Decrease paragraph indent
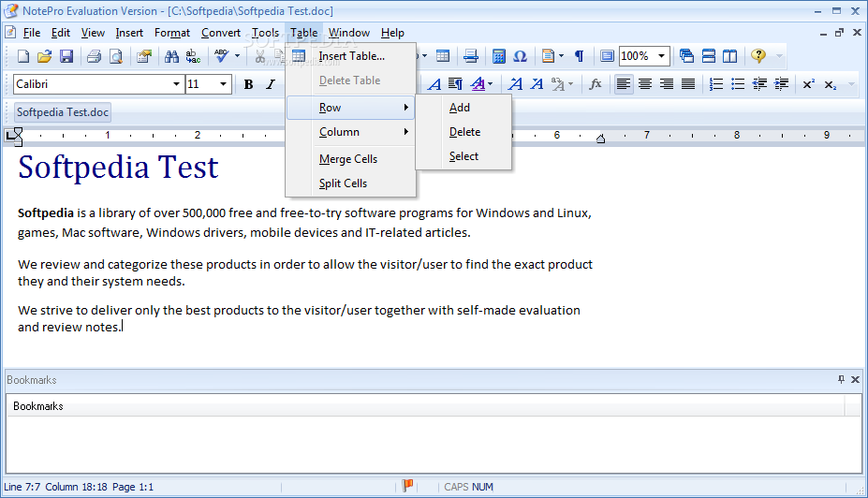 pyautogui.click(x=759, y=84)
